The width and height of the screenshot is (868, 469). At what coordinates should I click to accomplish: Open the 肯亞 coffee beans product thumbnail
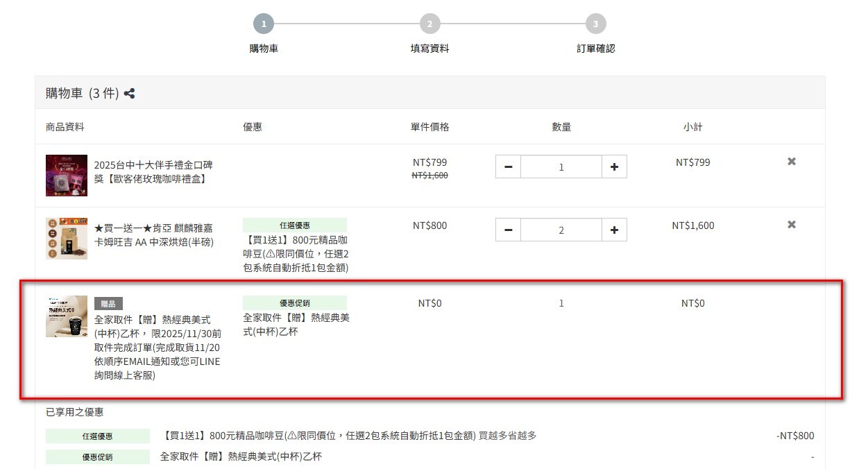click(67, 239)
